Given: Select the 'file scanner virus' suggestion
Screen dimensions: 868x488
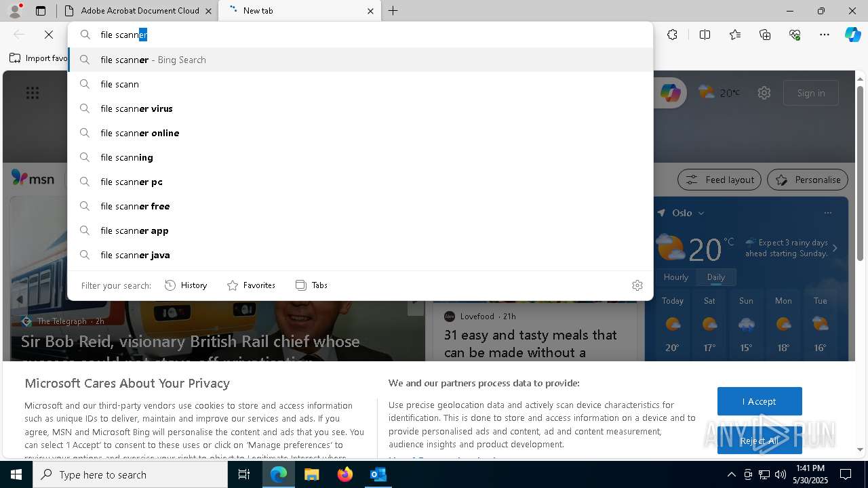Looking at the screenshot, I should [x=361, y=108].
